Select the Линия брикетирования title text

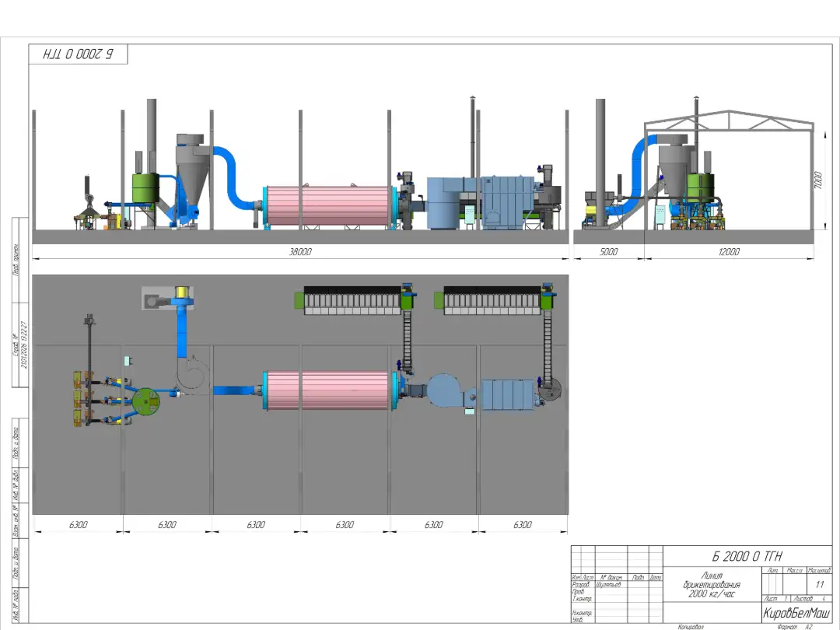[x=712, y=585]
